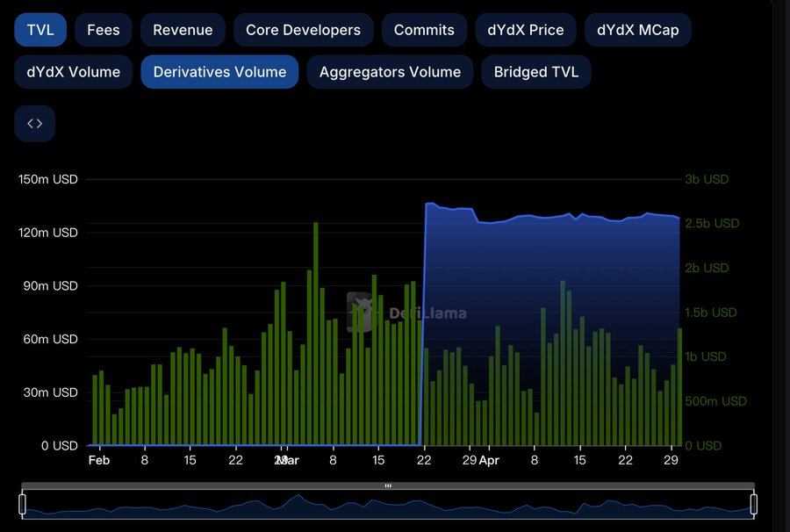Toggle the TVL chart series

click(40, 30)
